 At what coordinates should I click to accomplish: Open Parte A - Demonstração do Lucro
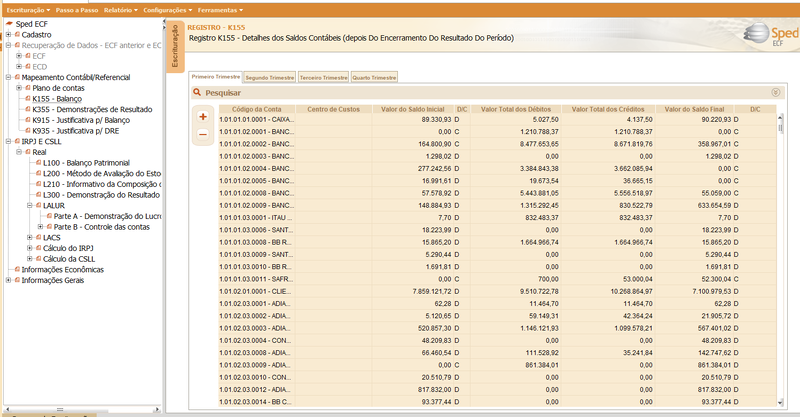pos(108,216)
